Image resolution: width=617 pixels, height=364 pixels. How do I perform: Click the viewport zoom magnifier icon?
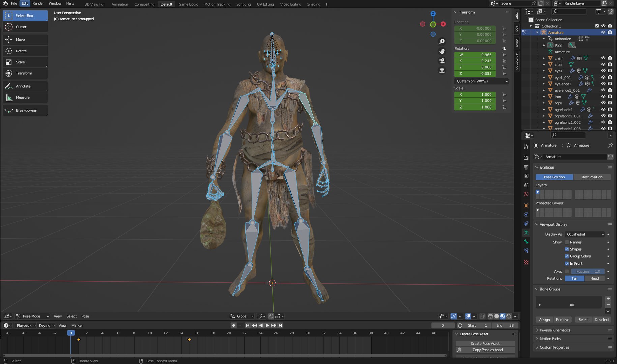pos(442,41)
